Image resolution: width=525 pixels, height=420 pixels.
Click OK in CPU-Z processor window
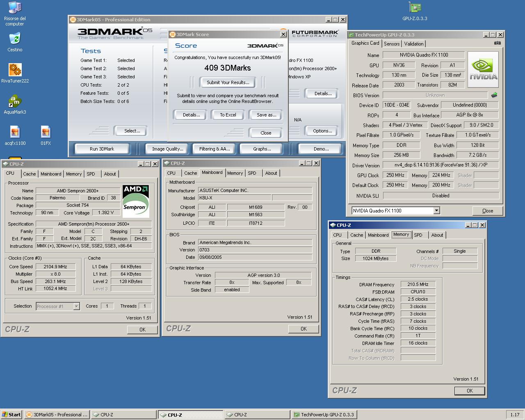(142, 329)
